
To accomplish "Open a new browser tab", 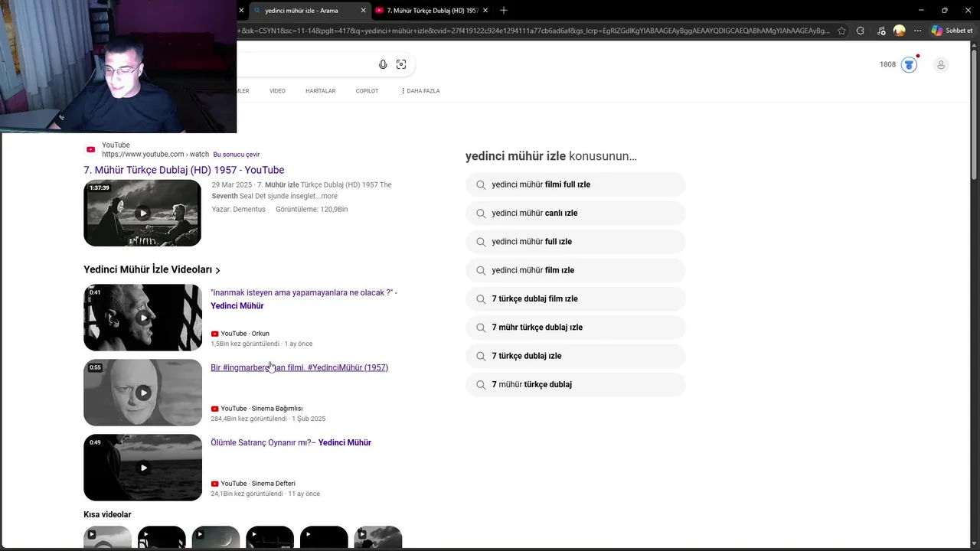I will tap(504, 11).
